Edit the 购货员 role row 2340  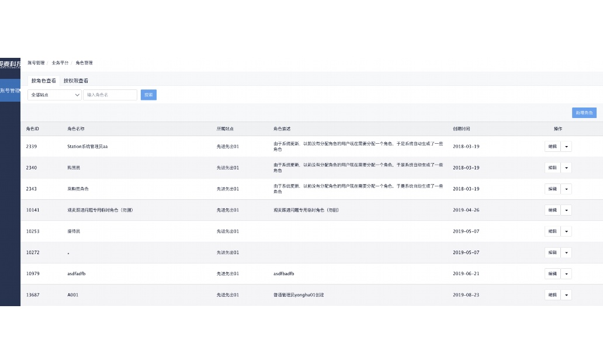click(x=552, y=168)
